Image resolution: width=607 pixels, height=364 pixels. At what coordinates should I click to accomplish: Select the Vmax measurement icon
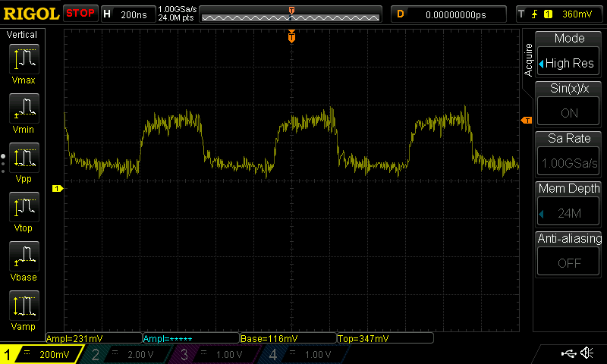pyautogui.click(x=24, y=59)
